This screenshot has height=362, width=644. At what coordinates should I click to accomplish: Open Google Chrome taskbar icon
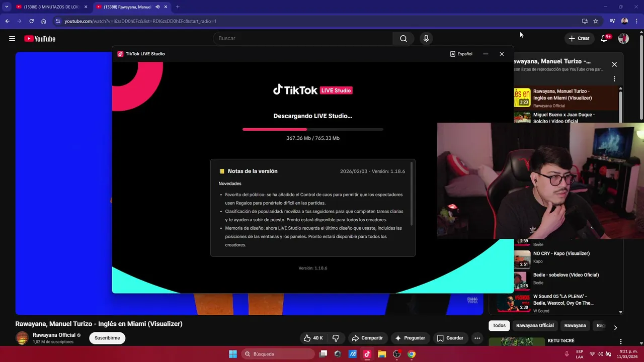tap(412, 354)
